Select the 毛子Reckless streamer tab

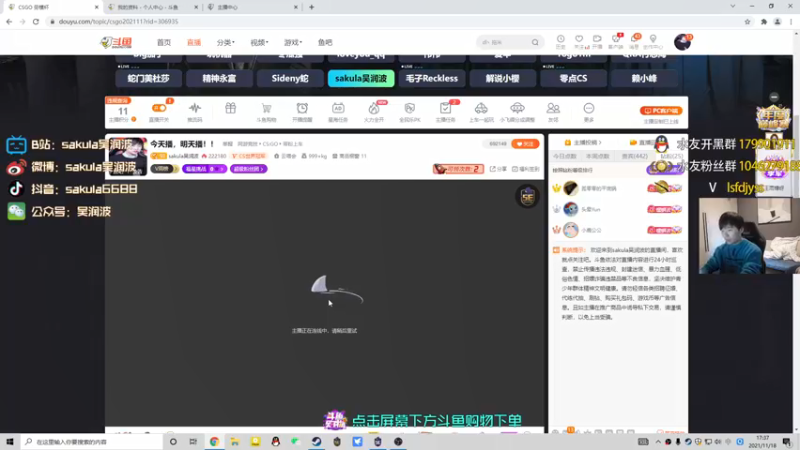(432, 79)
